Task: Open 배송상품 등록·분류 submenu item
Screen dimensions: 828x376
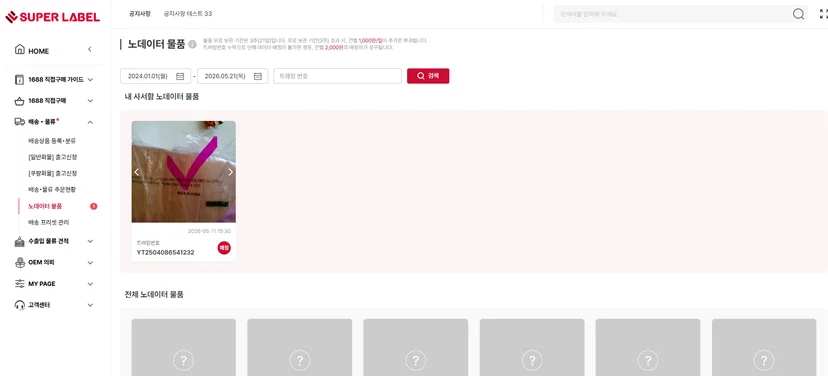Action: [x=52, y=141]
